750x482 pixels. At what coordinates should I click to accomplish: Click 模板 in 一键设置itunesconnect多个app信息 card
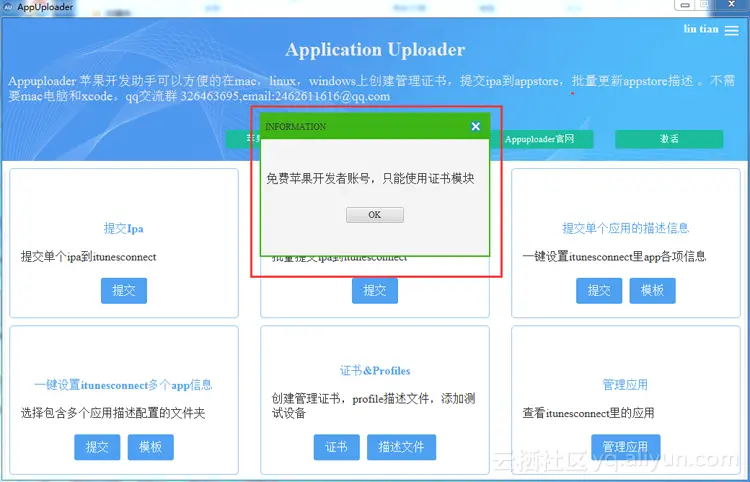[151, 447]
